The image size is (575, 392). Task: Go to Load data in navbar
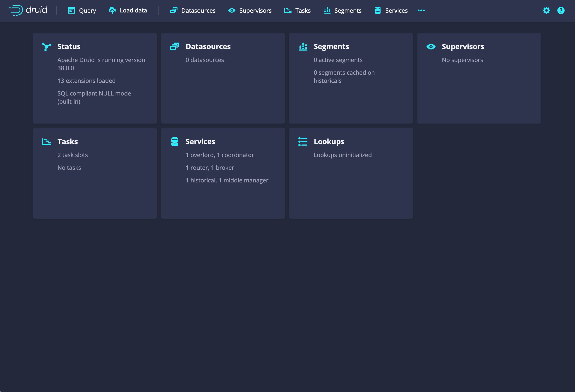128,10
